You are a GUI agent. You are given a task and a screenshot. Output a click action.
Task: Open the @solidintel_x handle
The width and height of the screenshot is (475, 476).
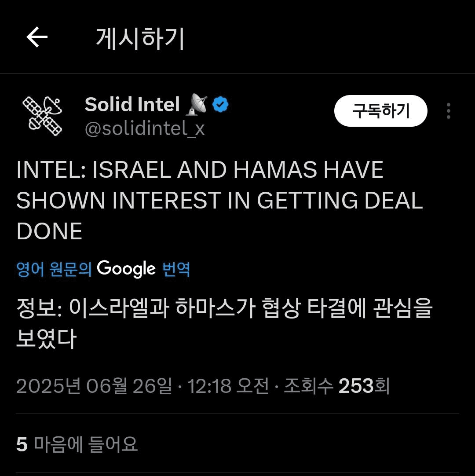[x=145, y=128]
